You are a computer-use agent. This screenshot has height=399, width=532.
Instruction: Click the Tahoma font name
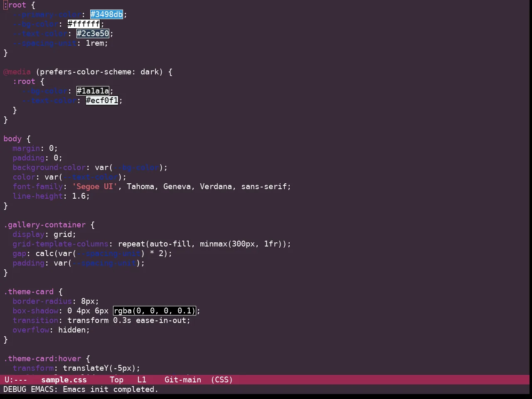pyautogui.click(x=140, y=187)
